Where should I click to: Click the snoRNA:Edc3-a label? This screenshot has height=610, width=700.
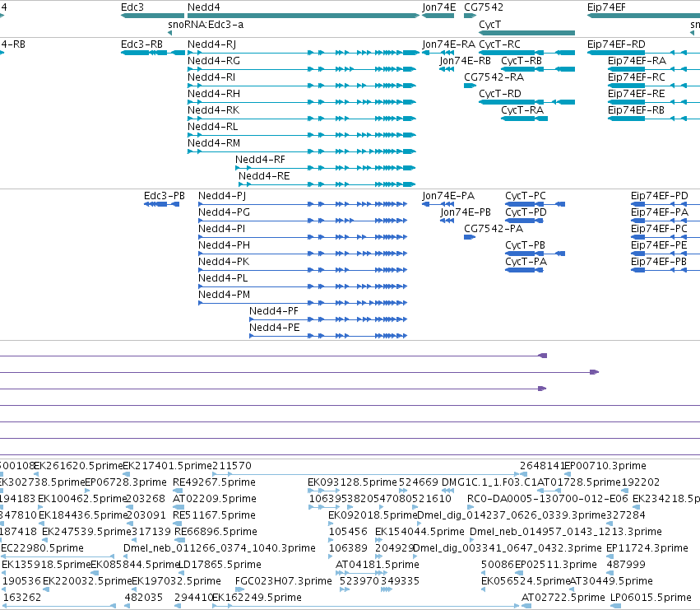[x=206, y=25]
